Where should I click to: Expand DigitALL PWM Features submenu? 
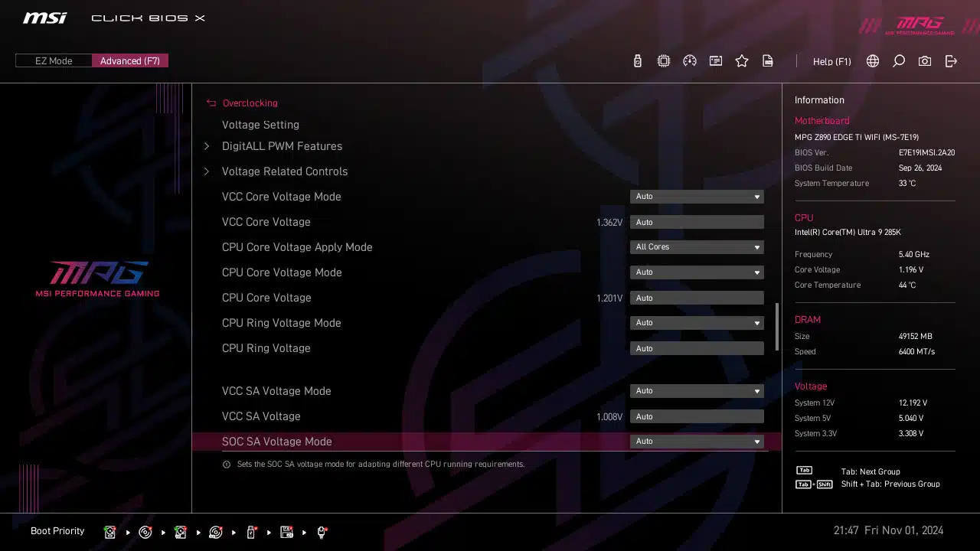pos(282,146)
